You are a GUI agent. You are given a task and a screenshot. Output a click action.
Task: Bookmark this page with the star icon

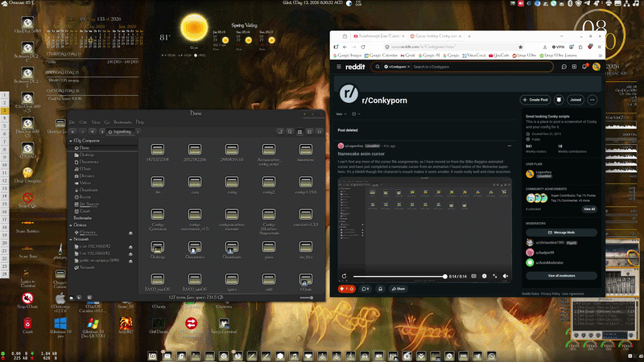click(x=520, y=47)
